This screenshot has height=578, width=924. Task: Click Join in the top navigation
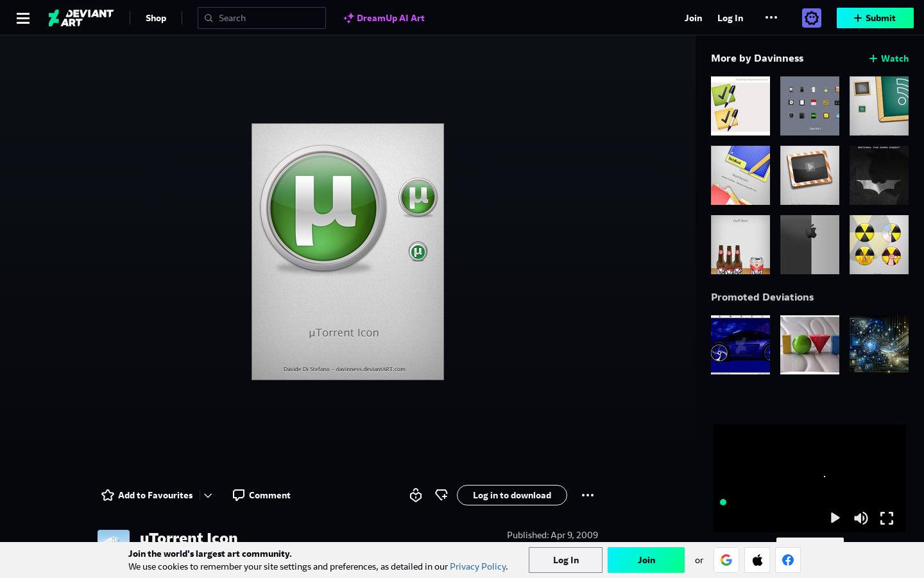pos(693,18)
